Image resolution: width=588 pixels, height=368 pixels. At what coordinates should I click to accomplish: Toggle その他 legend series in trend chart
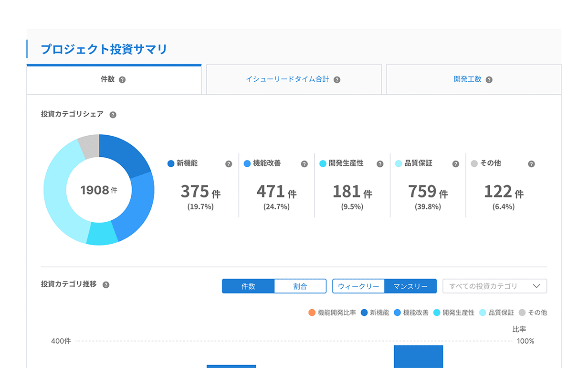[x=533, y=313]
